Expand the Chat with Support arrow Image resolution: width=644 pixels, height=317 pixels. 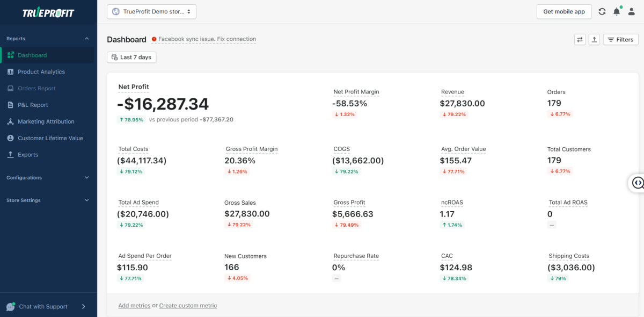[x=83, y=307]
